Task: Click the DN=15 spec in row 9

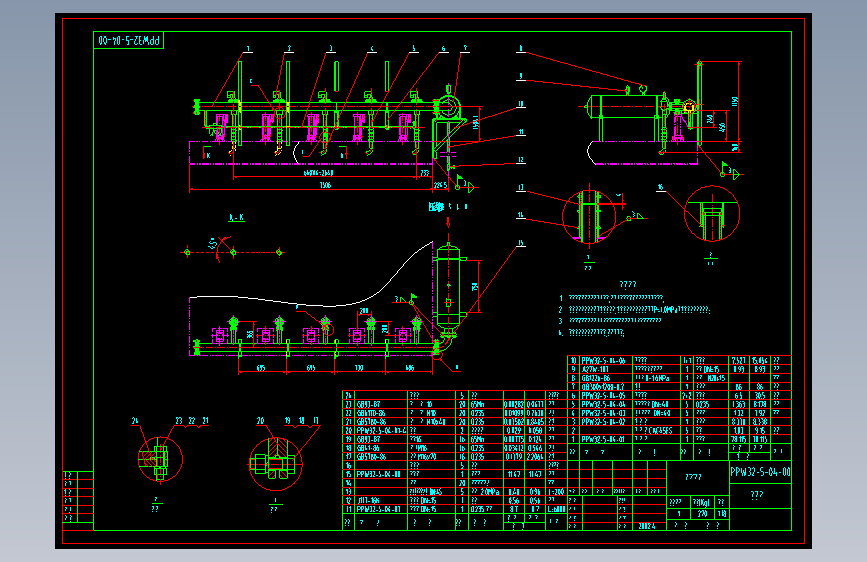Action: point(711,369)
